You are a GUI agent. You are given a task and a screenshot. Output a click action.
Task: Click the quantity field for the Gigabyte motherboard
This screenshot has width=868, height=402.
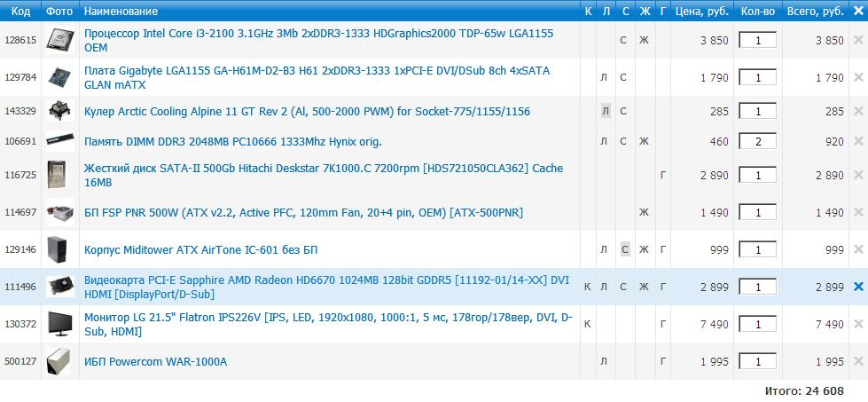pyautogui.click(x=757, y=77)
